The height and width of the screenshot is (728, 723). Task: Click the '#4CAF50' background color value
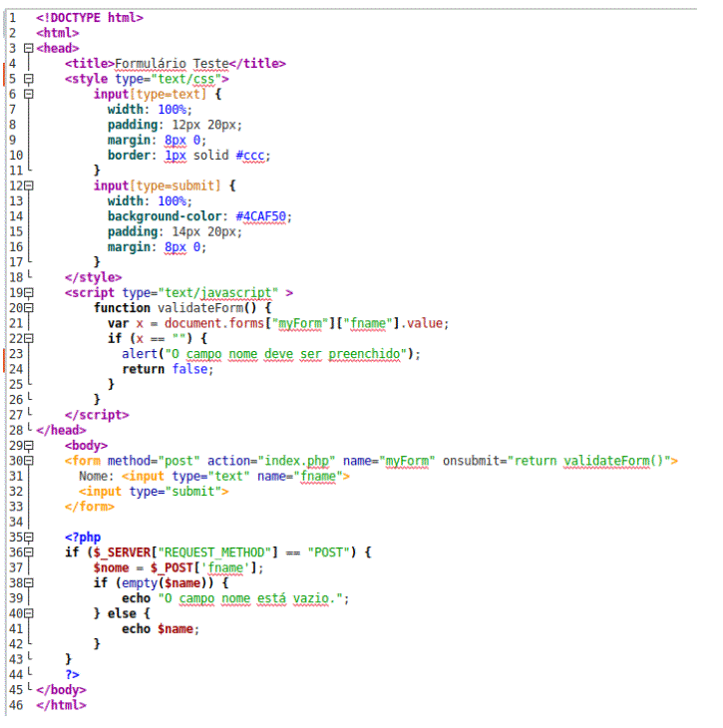pyautogui.click(x=261, y=216)
